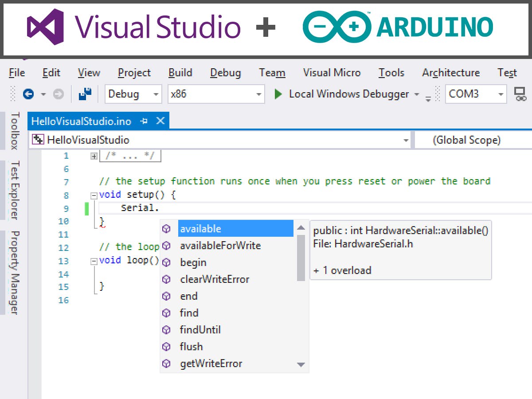This screenshot has width=532, height=399.
Task: Collapse the setup function using its minus glyph
Action: point(94,194)
